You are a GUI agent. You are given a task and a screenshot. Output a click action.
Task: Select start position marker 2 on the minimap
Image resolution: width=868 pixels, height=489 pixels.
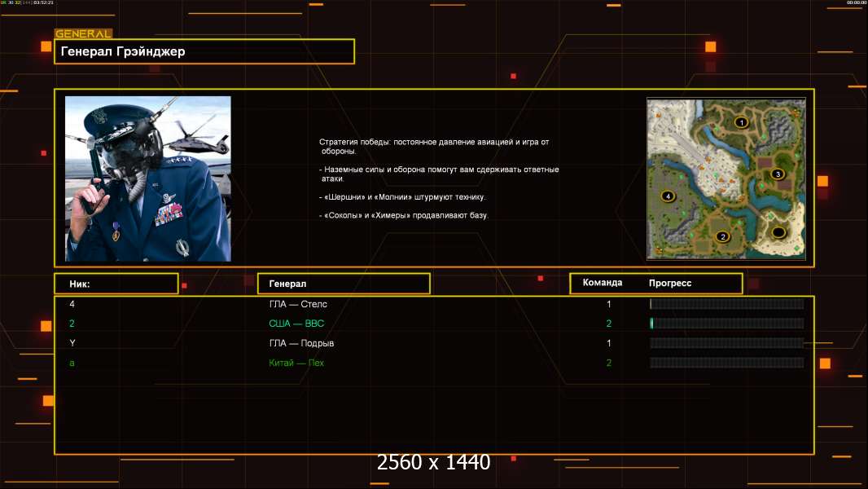pyautogui.click(x=721, y=237)
